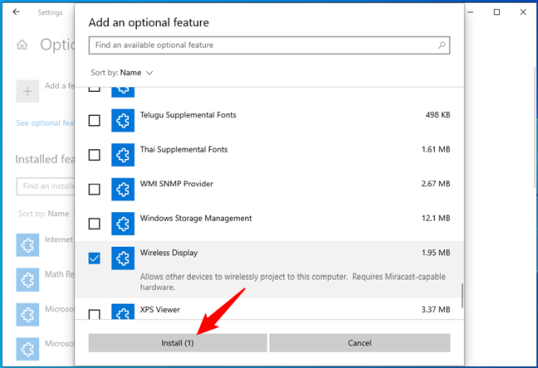Click the Internet feature icon in installed list
This screenshot has width=538, height=368.
[x=27, y=245]
